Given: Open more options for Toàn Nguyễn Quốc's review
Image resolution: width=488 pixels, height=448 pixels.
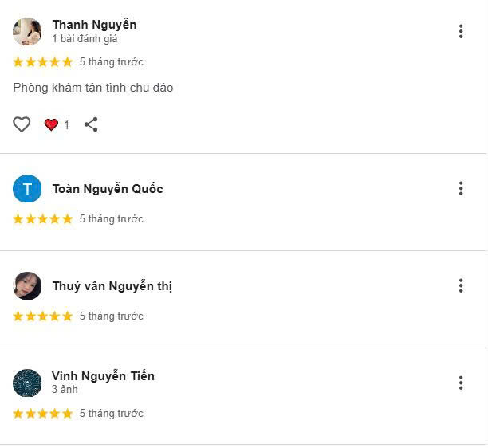Looking at the screenshot, I should (x=461, y=188).
